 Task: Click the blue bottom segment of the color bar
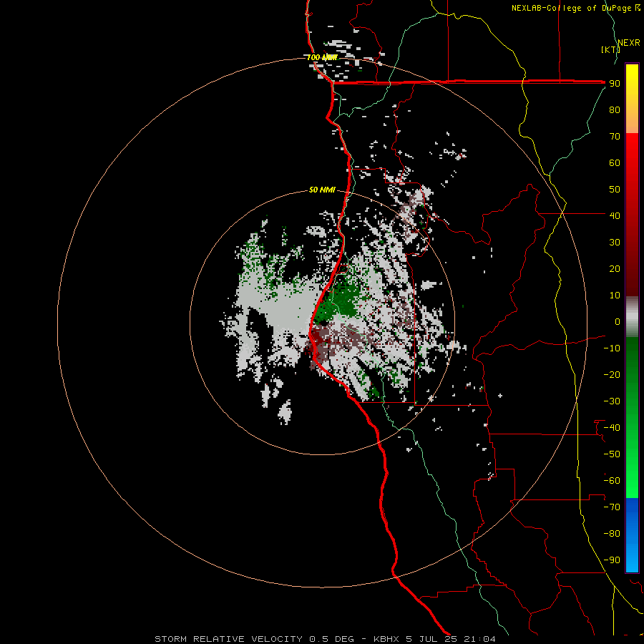[x=632, y=535]
